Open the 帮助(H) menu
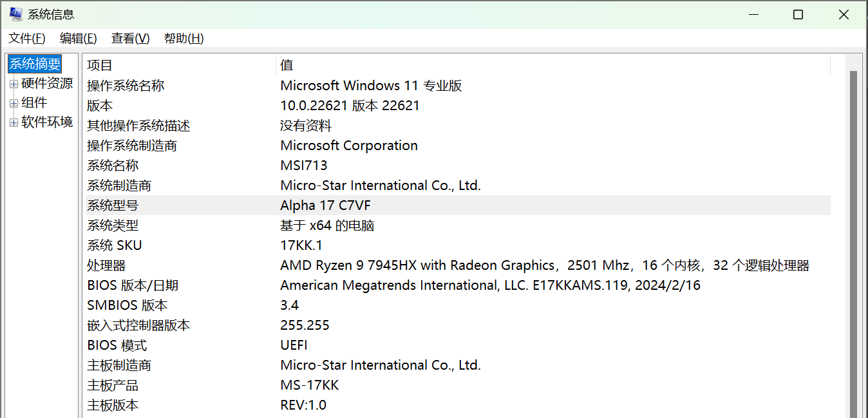 pos(184,39)
